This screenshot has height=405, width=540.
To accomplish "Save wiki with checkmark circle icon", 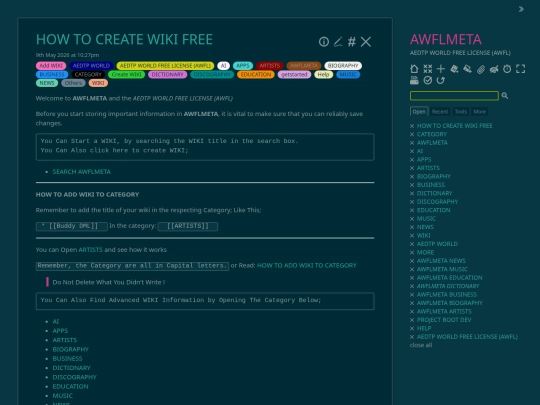I will click(428, 80).
